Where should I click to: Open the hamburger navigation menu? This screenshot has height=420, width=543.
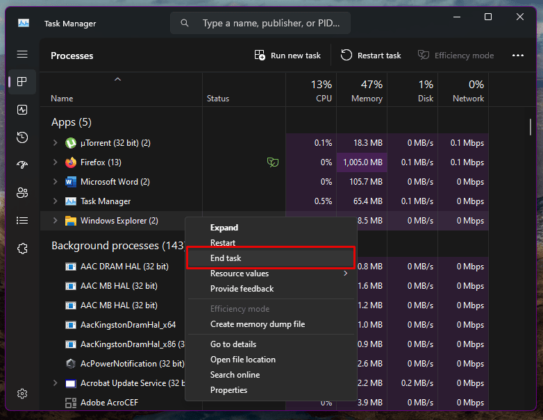click(x=22, y=54)
